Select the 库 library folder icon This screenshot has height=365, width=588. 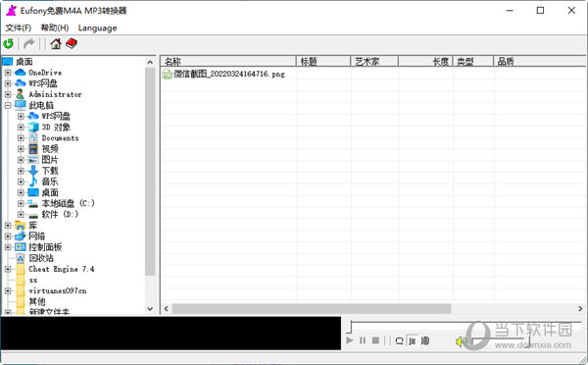[x=21, y=226]
